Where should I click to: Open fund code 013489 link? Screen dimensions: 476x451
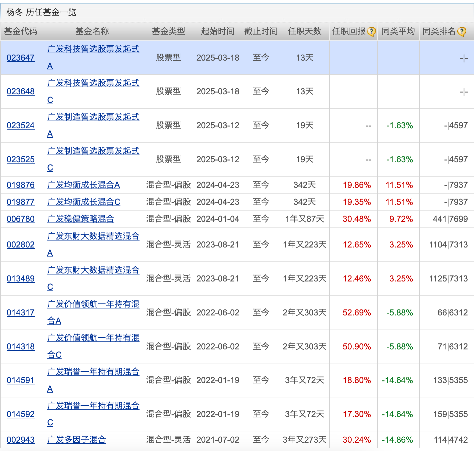(x=21, y=278)
